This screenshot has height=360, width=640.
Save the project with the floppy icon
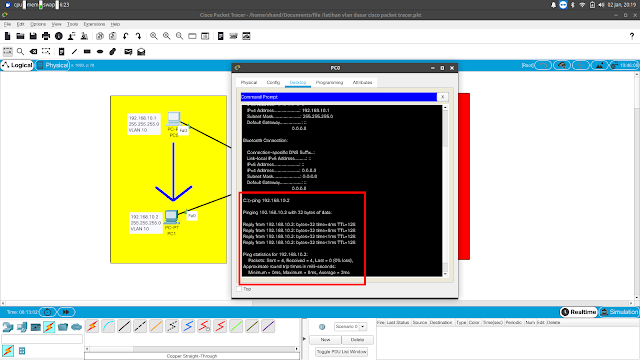point(33,36)
